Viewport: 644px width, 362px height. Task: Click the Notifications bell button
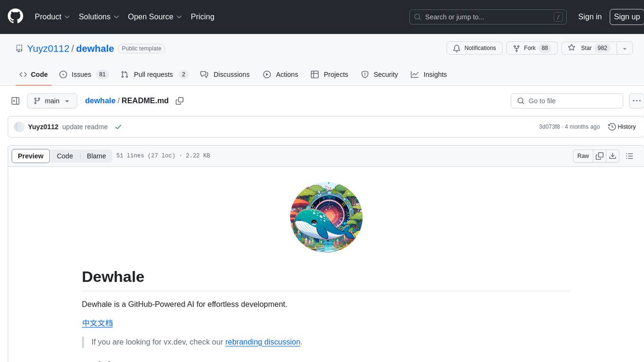474,48
